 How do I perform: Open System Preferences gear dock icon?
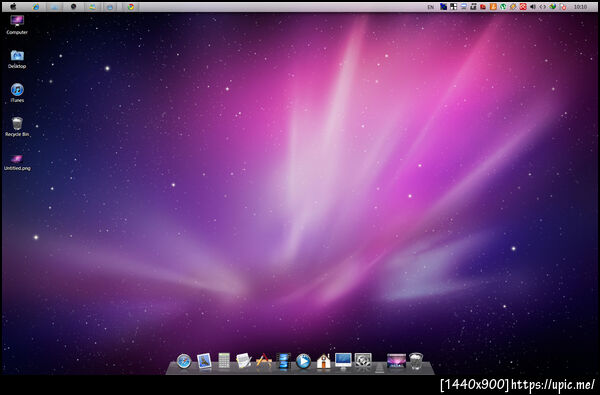pos(363,361)
